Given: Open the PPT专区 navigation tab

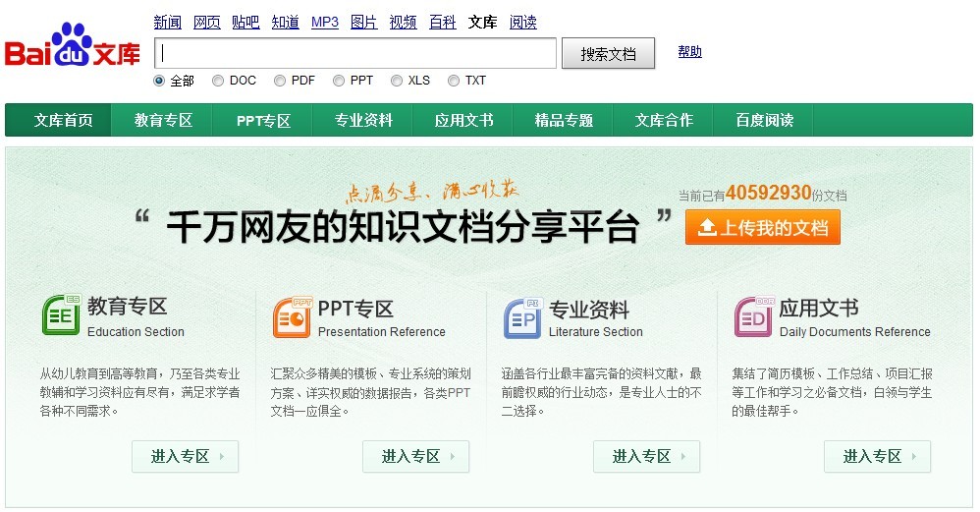Looking at the screenshot, I should coord(263,120).
